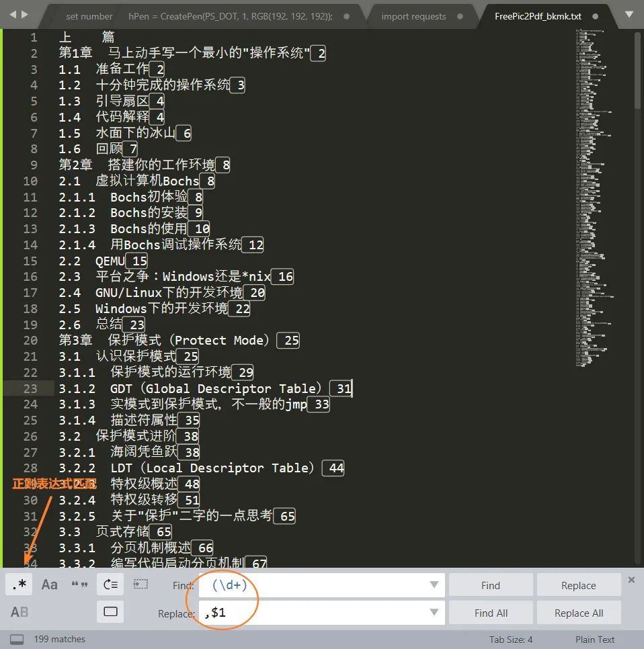The image size is (644, 649).
Task: Focus the Find input field
Action: 321,585
